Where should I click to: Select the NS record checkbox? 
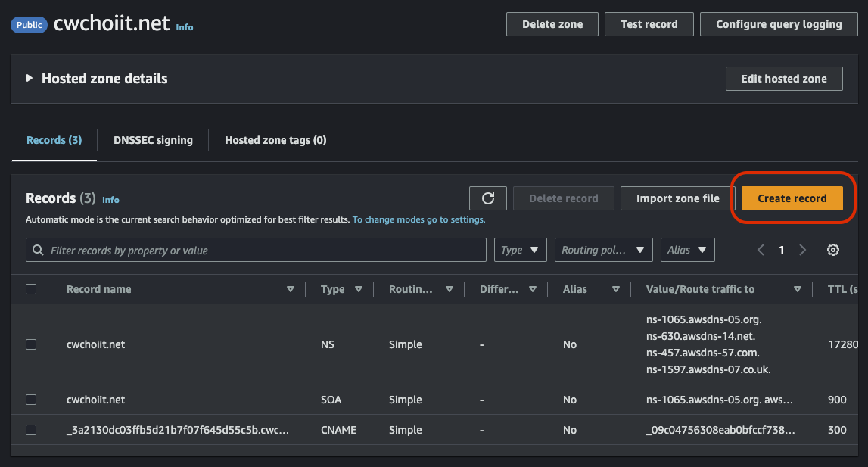pos(31,344)
